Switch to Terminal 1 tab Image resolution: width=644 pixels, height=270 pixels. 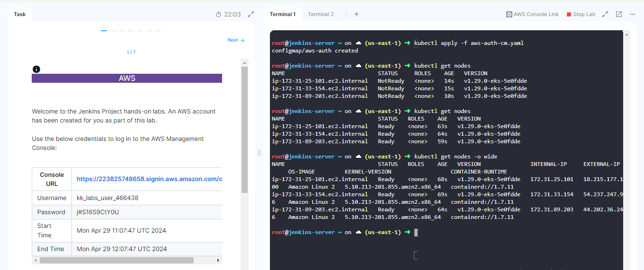(283, 14)
